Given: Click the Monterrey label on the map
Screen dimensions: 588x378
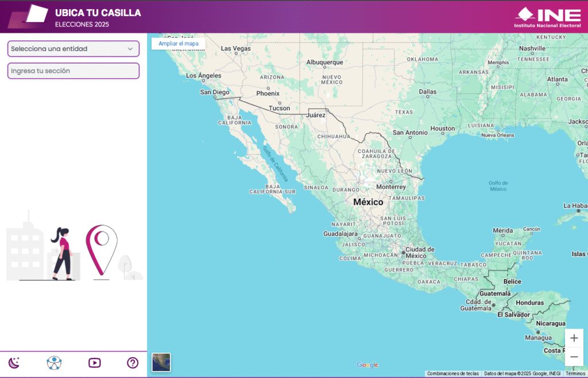Looking at the screenshot, I should pos(390,187).
